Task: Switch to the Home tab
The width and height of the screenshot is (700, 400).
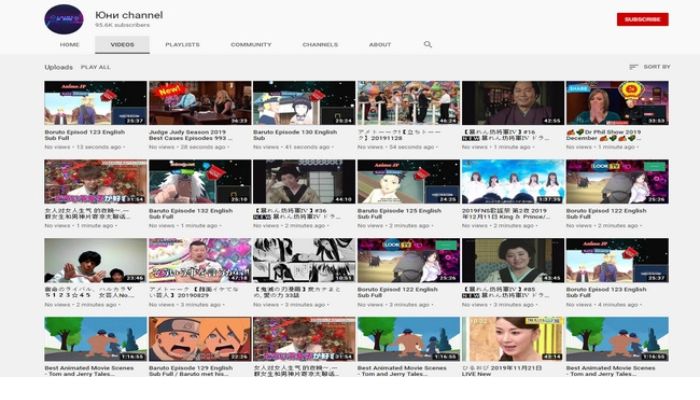Action: [69, 45]
